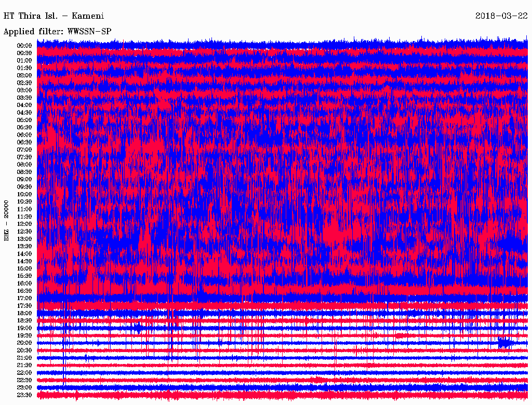This screenshot has height=405, width=532.
Task: Click the 20:30 time label
Action: click(24, 350)
